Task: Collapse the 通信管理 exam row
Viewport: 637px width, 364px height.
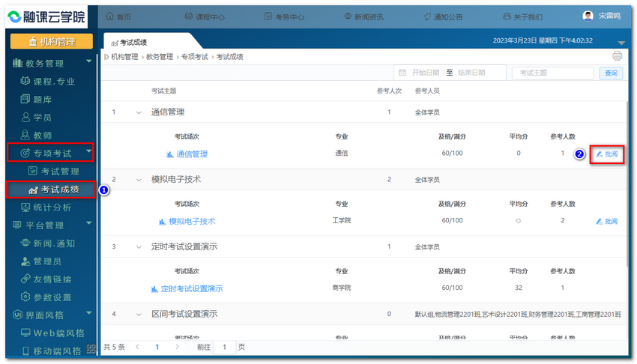Action: click(x=139, y=112)
